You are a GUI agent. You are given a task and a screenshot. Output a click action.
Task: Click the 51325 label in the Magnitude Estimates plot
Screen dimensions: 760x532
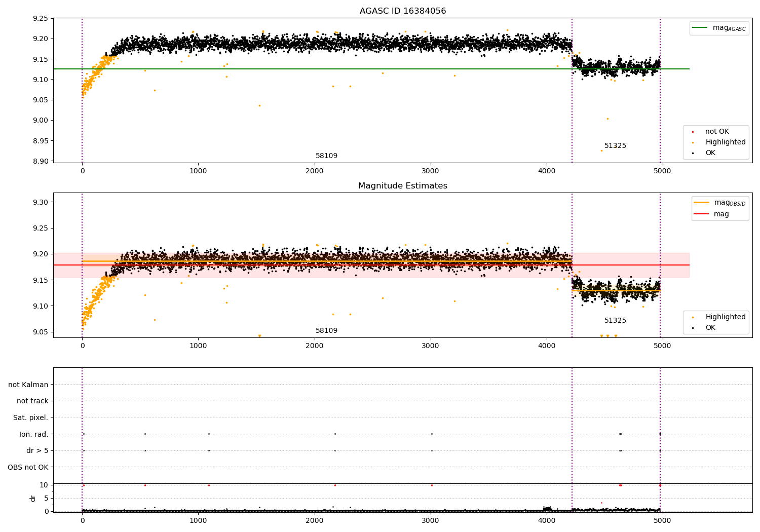click(615, 321)
